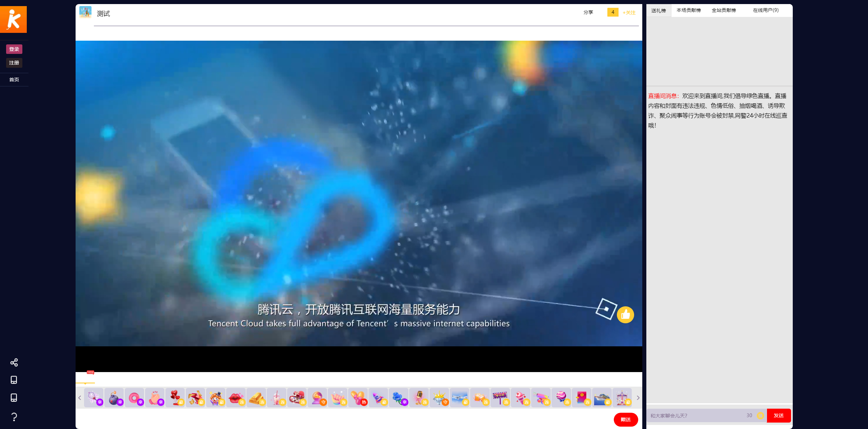This screenshot has height=429, width=868.
Task: Click the thumbs-up like button on video
Action: 625,315
